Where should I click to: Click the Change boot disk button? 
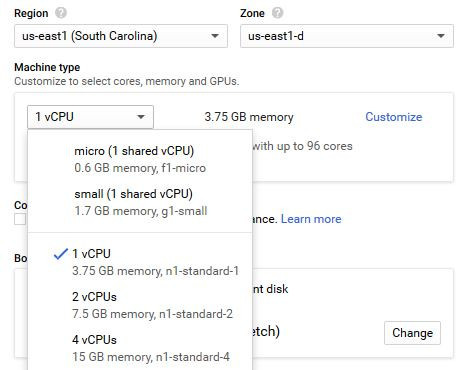pos(412,333)
